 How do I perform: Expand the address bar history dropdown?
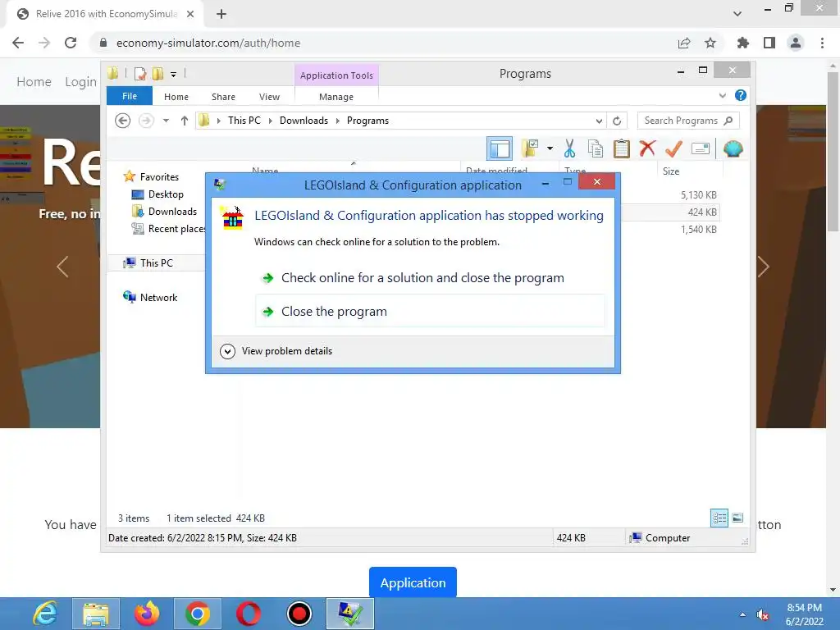(x=599, y=121)
